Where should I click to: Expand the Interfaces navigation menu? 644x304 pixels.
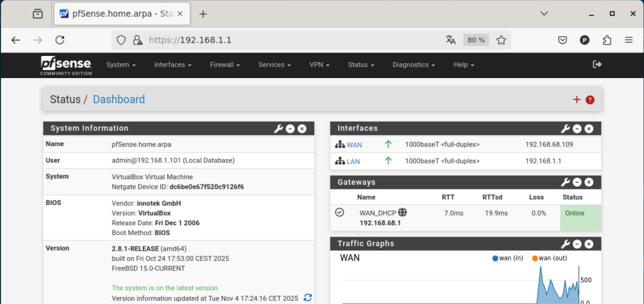click(x=173, y=65)
